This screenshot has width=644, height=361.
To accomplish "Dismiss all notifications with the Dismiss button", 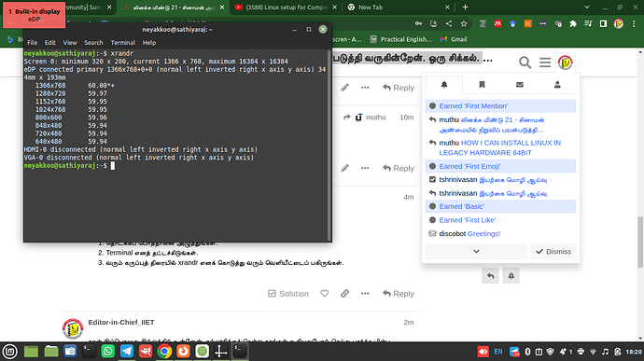I will click(x=553, y=251).
